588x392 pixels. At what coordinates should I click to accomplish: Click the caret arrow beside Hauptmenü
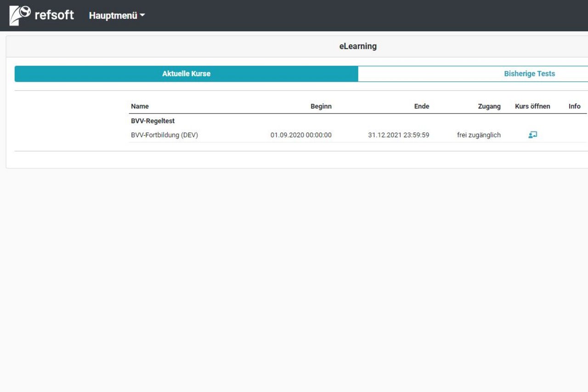142,15
